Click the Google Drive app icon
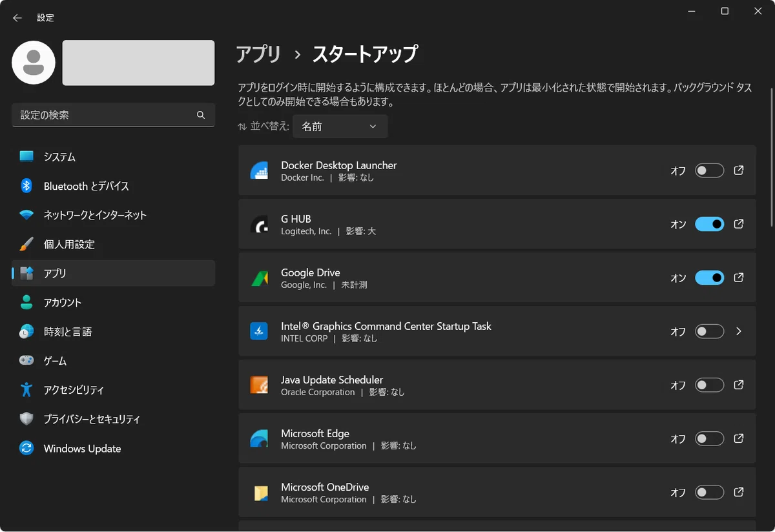This screenshot has height=532, width=775. click(x=259, y=278)
